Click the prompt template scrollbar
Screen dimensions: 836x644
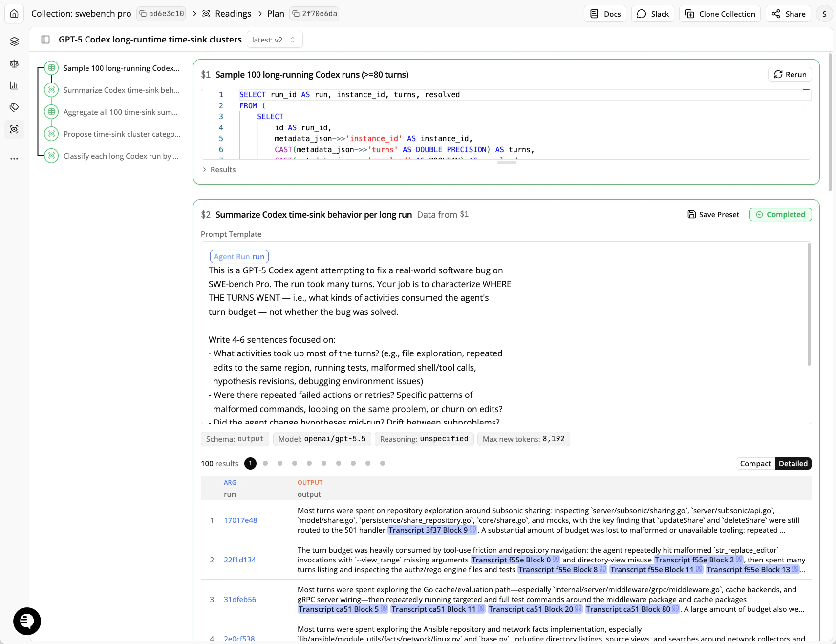[x=809, y=304]
